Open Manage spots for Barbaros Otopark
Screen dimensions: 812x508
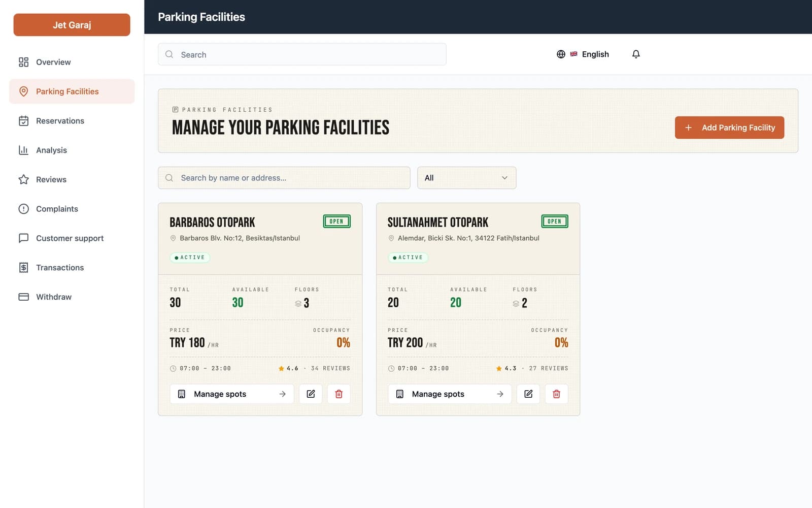[232, 394]
